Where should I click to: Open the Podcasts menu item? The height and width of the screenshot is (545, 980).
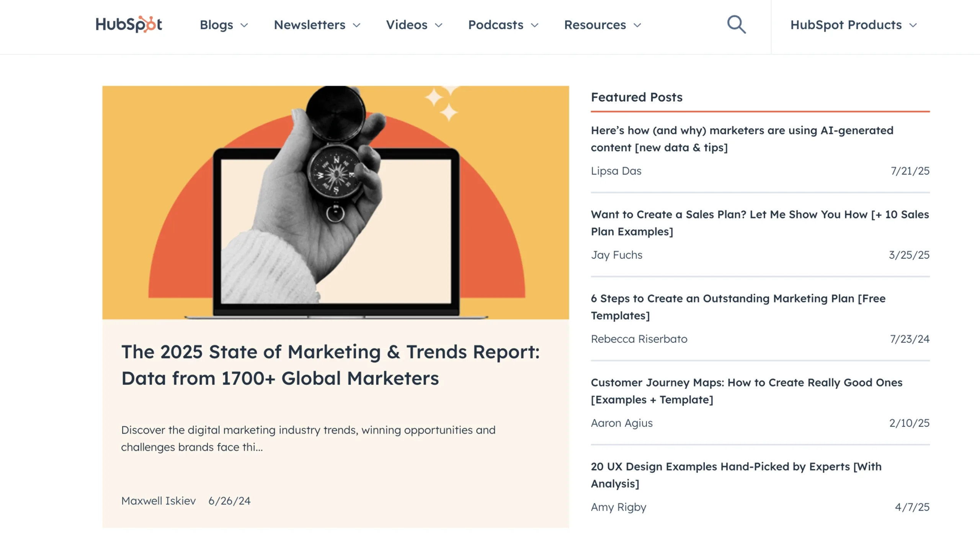coord(495,25)
